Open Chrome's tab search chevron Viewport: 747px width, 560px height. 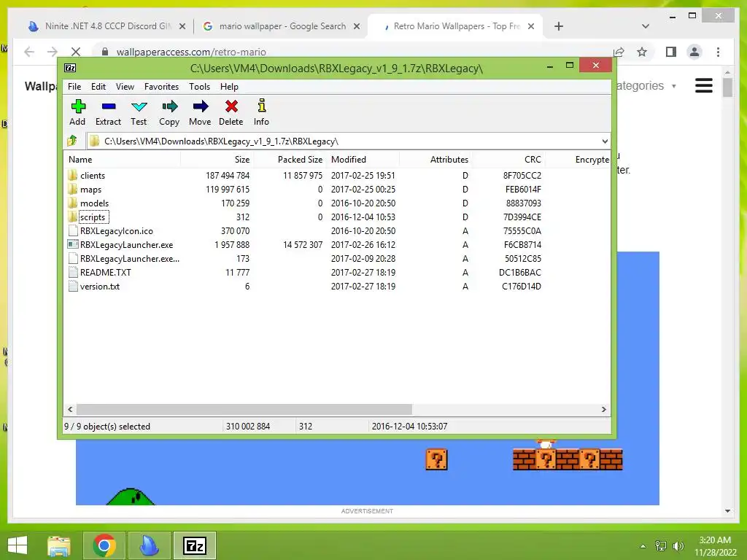point(646,26)
